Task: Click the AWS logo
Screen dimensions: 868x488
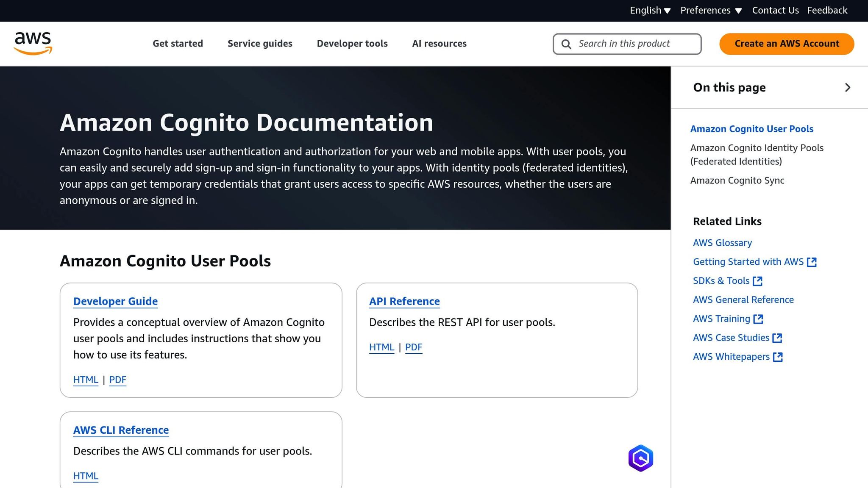Action: [x=33, y=43]
